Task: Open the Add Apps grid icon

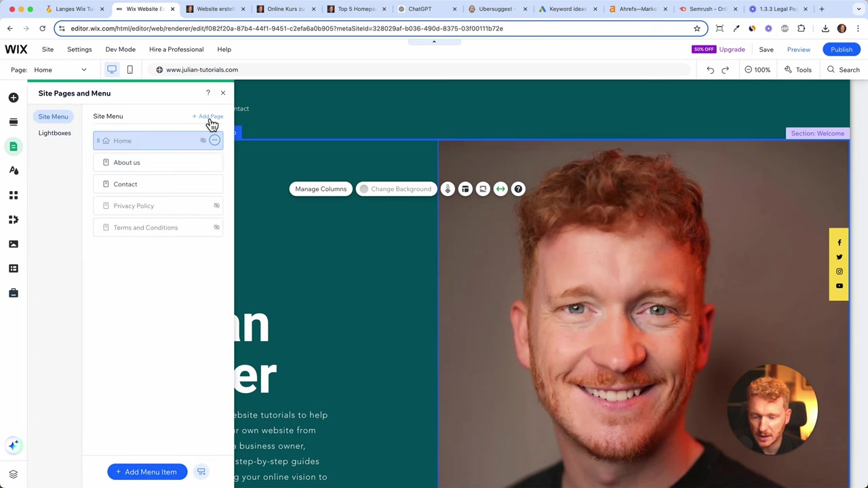Action: [14, 195]
